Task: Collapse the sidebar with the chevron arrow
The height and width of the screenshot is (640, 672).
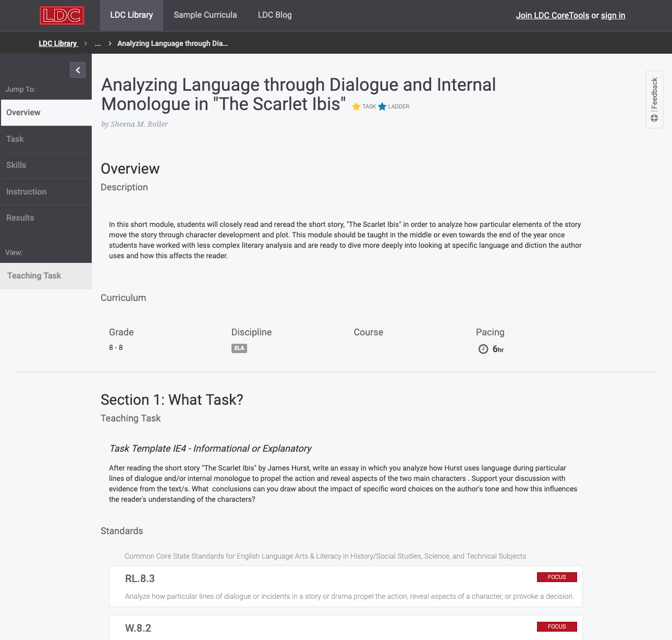Action: point(78,70)
